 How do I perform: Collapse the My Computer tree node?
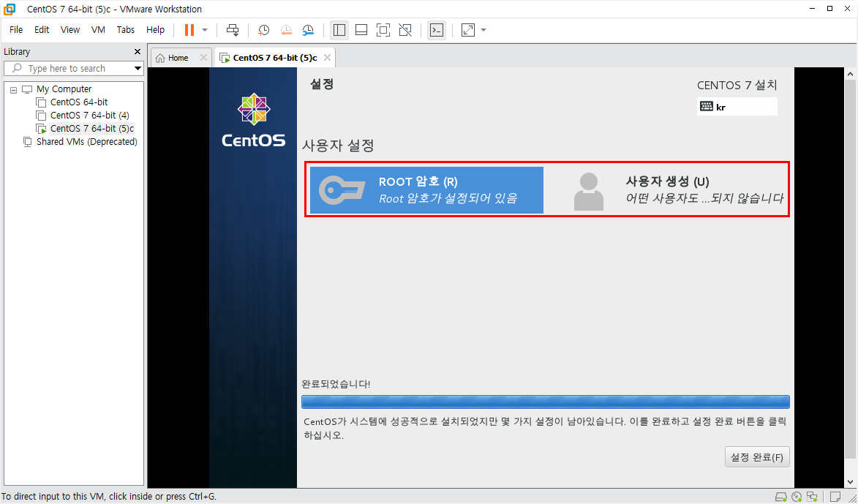pyautogui.click(x=14, y=90)
